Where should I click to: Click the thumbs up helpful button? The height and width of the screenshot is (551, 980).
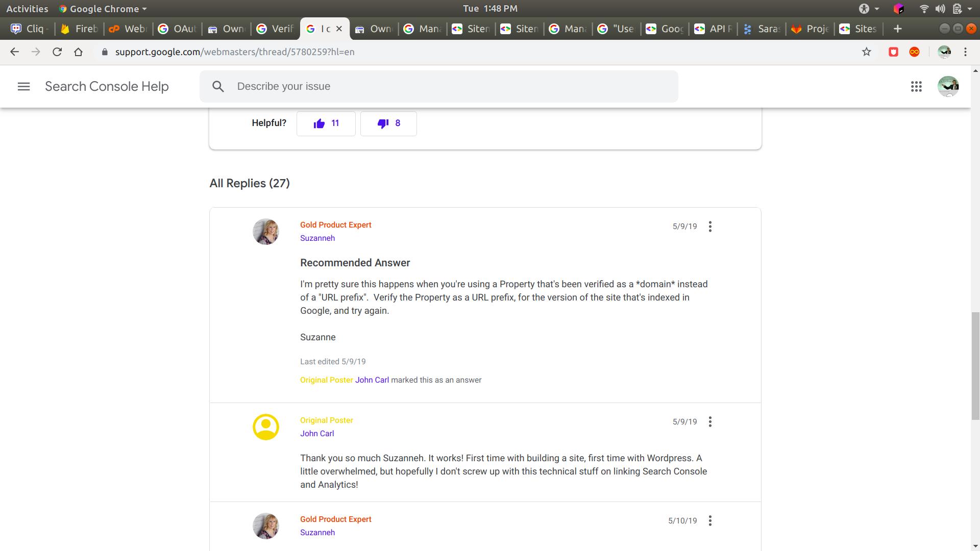(326, 123)
